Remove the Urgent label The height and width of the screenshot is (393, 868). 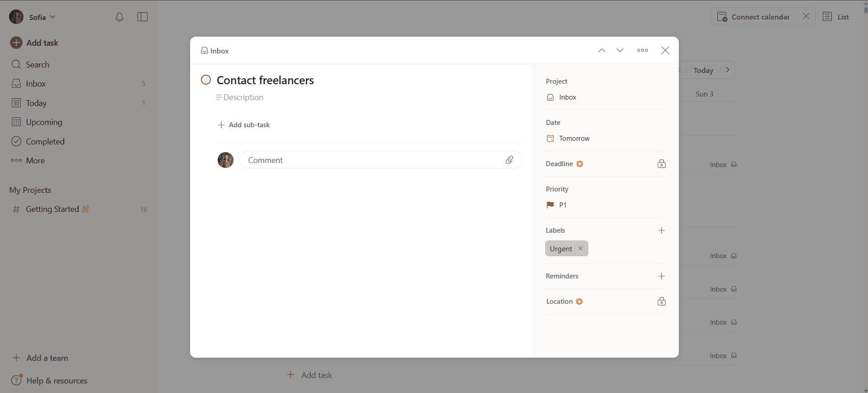(580, 249)
